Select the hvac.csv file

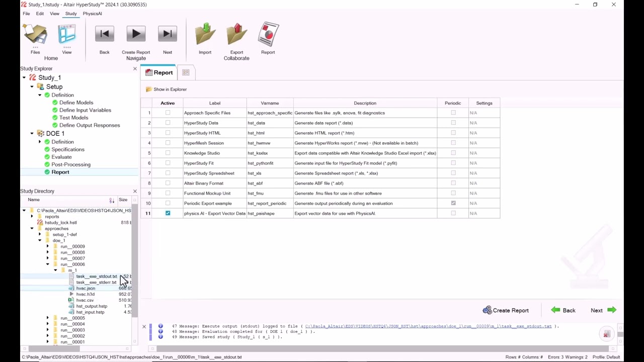pyautogui.click(x=85, y=300)
